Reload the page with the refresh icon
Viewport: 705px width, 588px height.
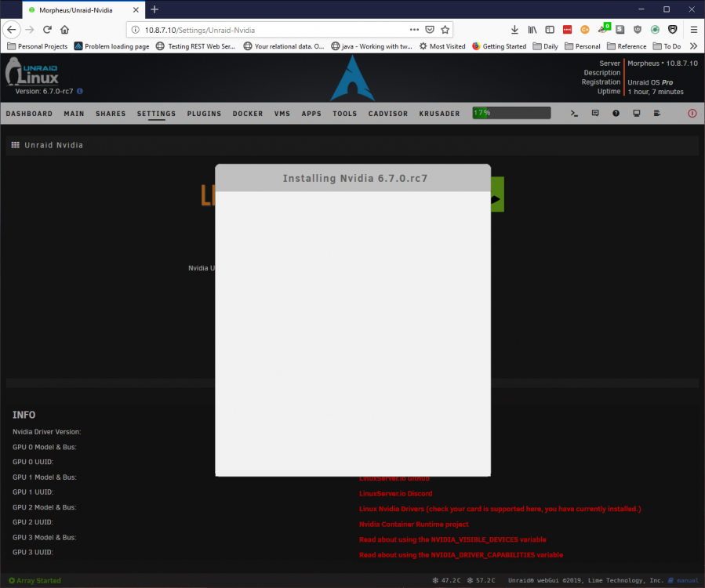point(47,30)
